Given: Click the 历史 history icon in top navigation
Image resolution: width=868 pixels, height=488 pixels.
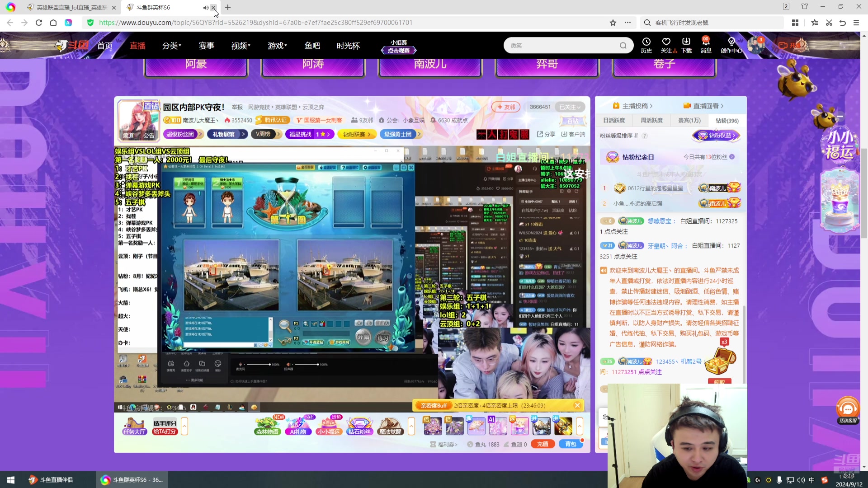Looking at the screenshot, I should click(646, 45).
